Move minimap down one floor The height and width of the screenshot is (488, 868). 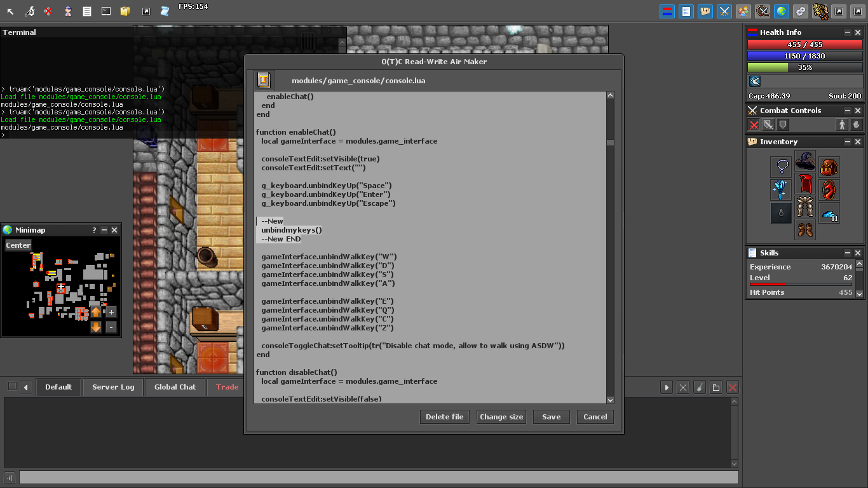96,327
